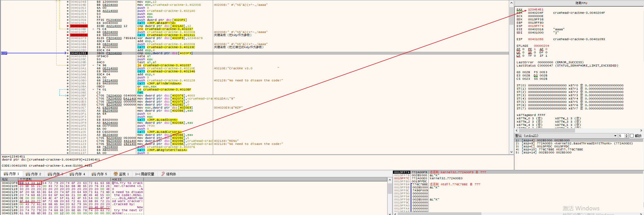Click the 十六进制 column header in dump
This screenshot has width=644, height=215.
[x=65, y=179]
